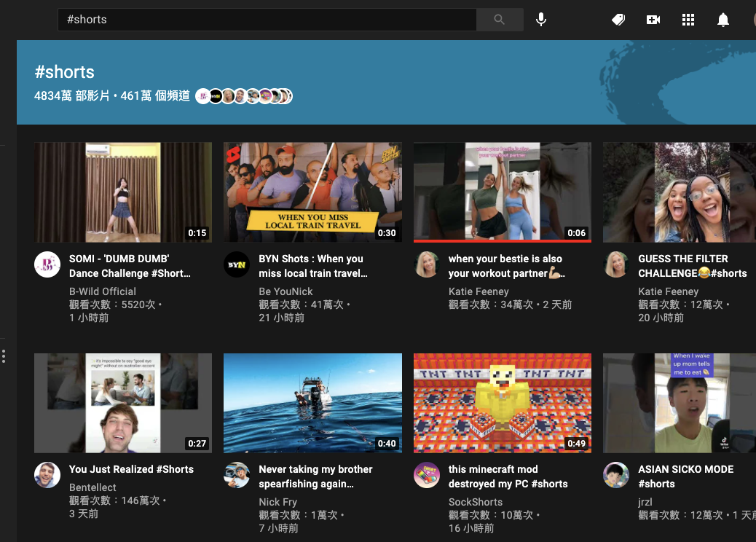Click the three-dot icon in left sidebar
756x542 pixels.
tap(4, 356)
